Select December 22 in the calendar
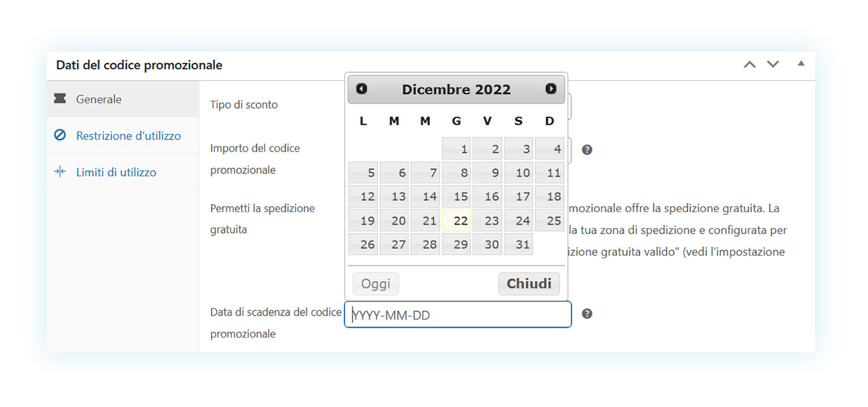 pos(457,220)
